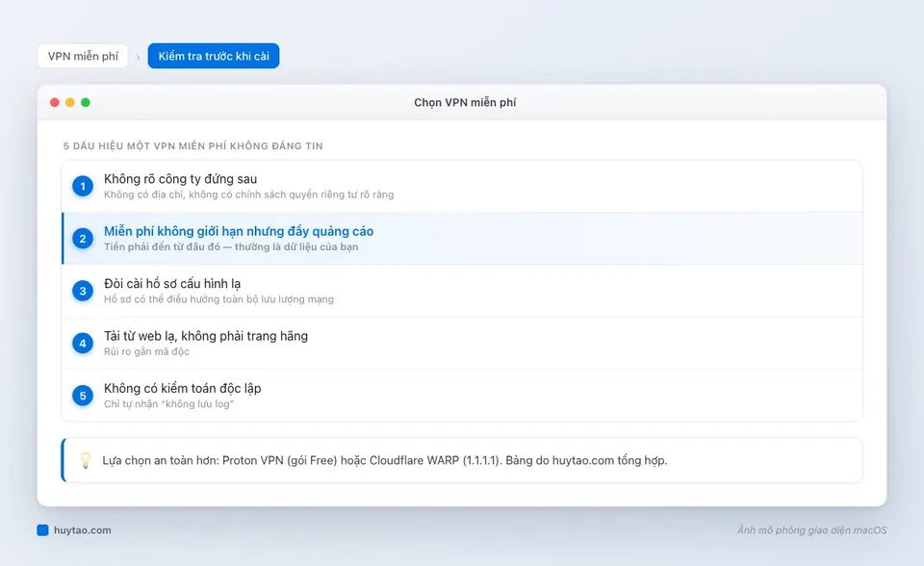The width and height of the screenshot is (924, 566).
Task: Click the numbered badge 1 icon
Action: 83,187
